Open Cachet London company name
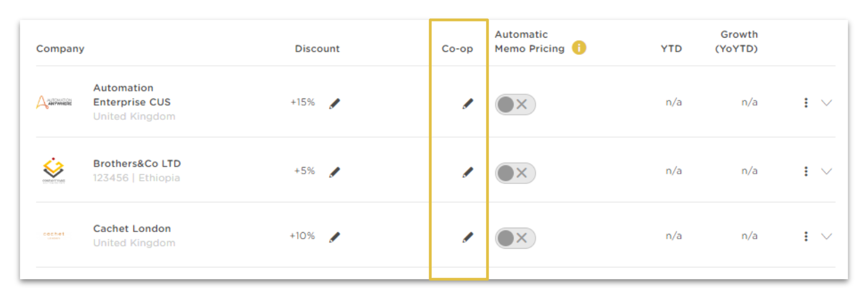868x299 pixels. click(x=132, y=229)
